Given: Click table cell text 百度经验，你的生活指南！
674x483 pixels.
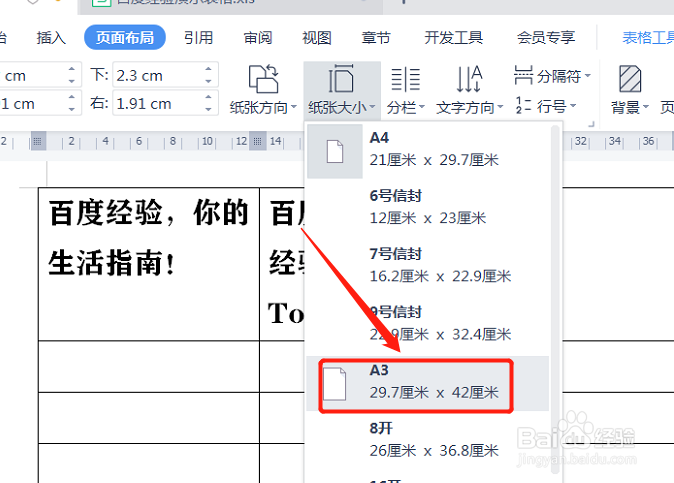Looking at the screenshot, I should point(148,237).
